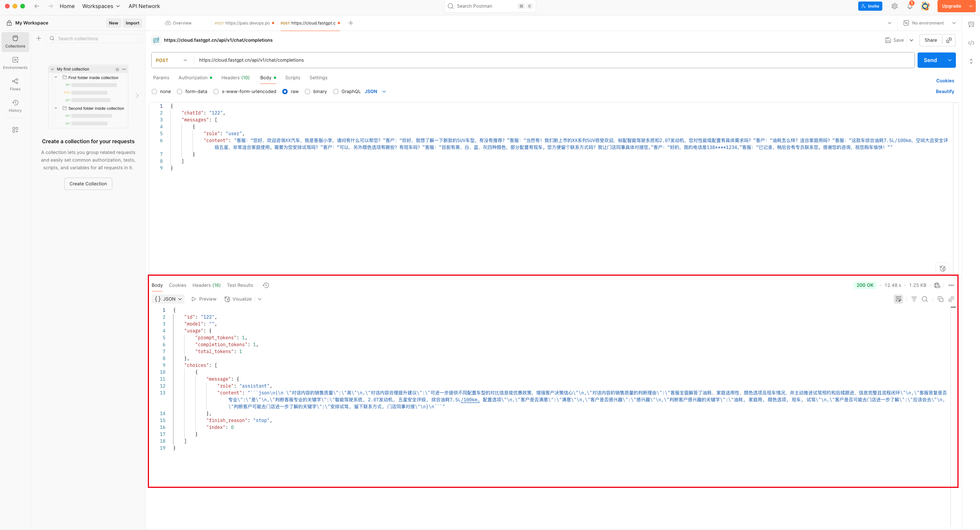Image resolution: width=980 pixels, height=530 pixels.
Task: Go back with the left arrow
Action: (37, 6)
